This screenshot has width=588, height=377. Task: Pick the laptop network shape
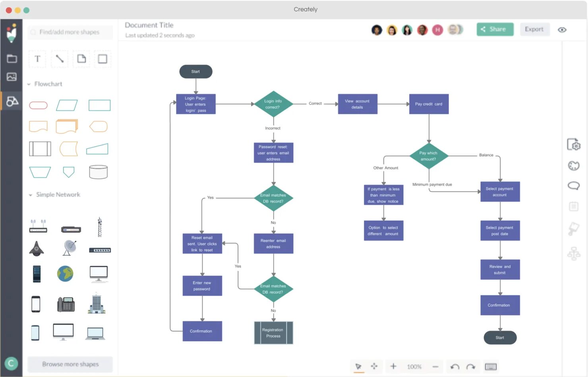point(95,333)
